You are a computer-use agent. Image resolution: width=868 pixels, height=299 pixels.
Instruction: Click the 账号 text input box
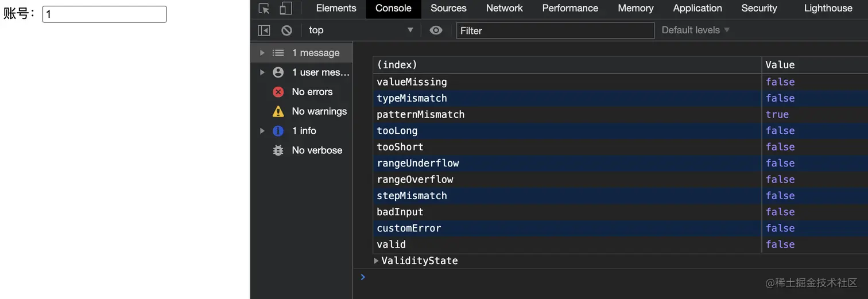pyautogui.click(x=104, y=14)
